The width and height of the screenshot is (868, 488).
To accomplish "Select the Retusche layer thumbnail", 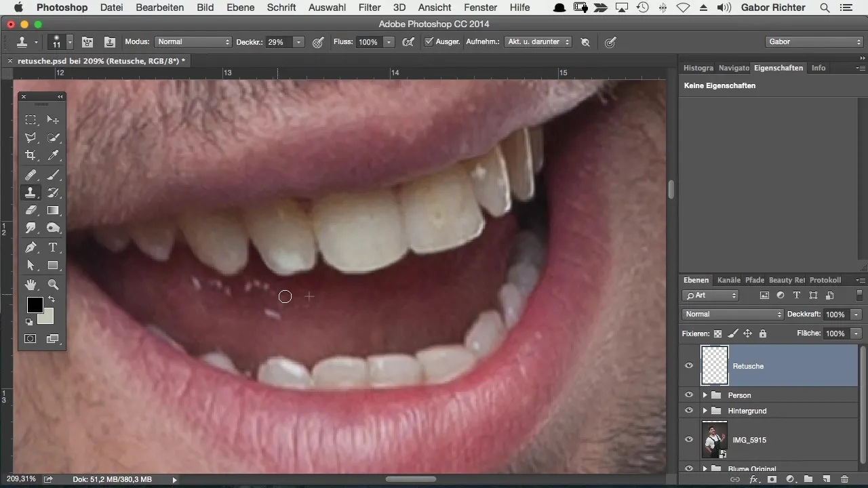I will coord(714,366).
